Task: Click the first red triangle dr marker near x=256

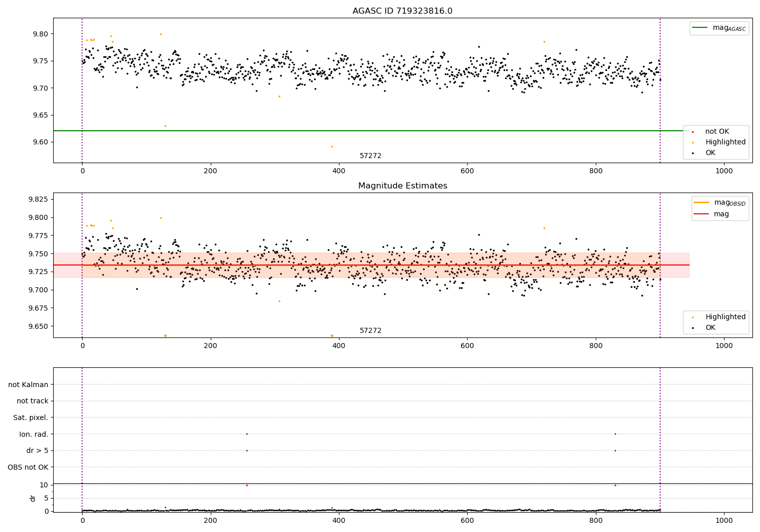Action: (x=247, y=485)
